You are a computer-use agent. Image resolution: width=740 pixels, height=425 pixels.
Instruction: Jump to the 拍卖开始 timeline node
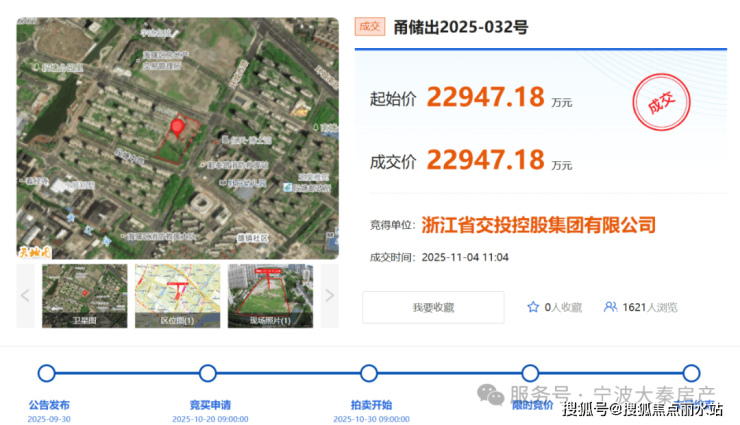(x=369, y=374)
